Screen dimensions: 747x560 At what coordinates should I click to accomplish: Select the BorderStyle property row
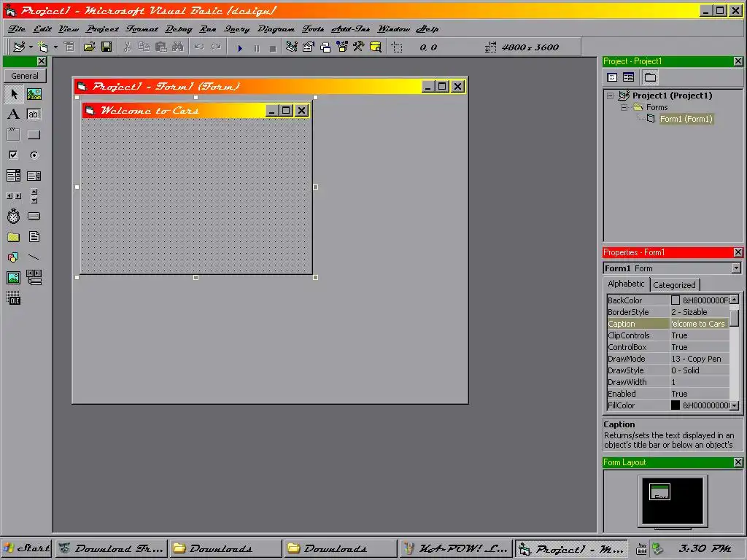pyautogui.click(x=668, y=312)
